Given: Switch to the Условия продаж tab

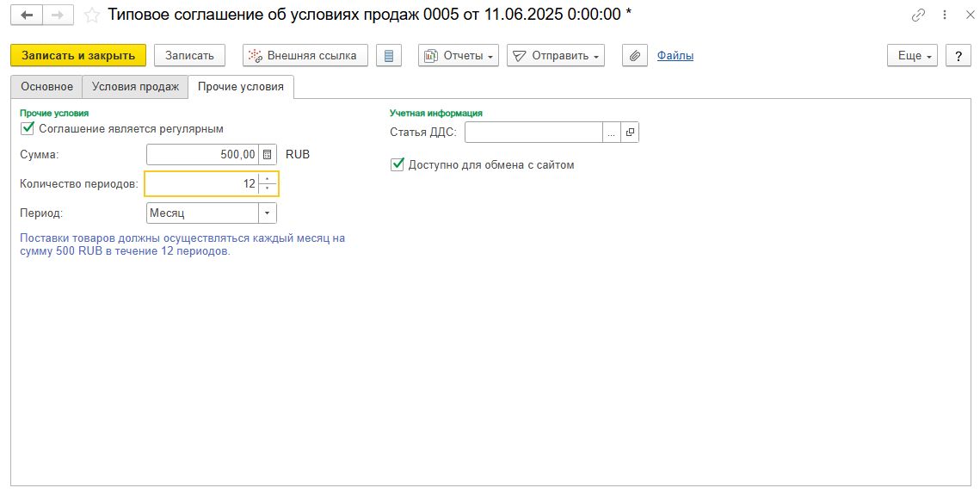Looking at the screenshot, I should (x=135, y=86).
